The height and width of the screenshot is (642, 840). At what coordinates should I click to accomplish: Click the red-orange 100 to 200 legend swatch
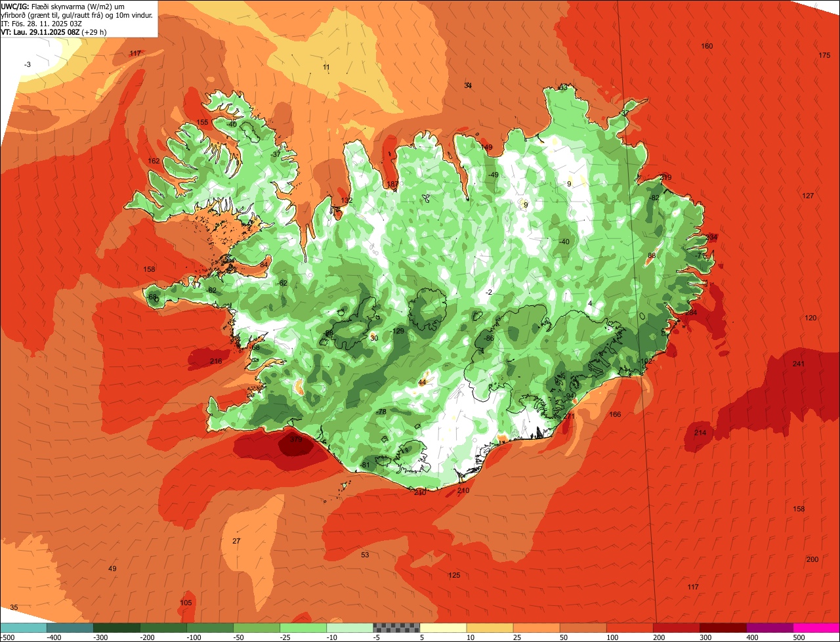(x=629, y=628)
